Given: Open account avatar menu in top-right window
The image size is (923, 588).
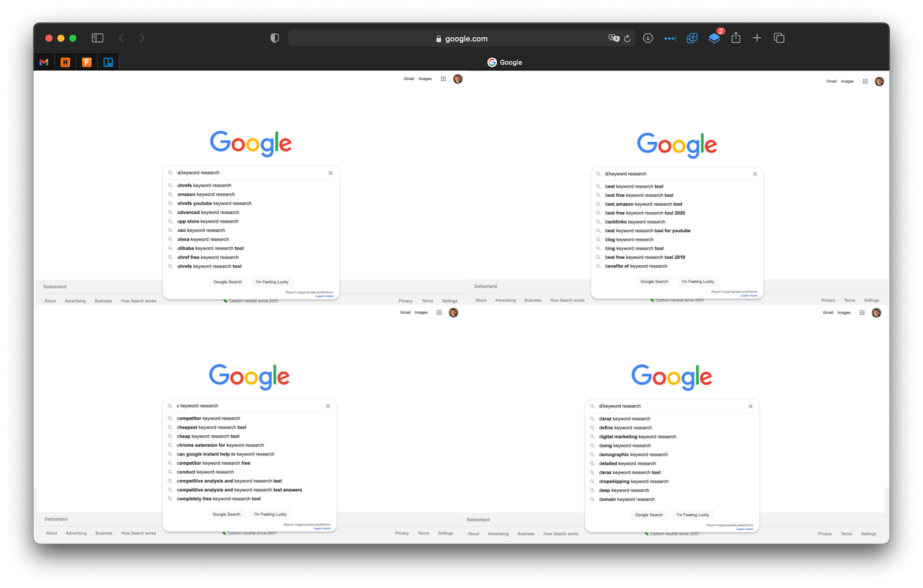Looking at the screenshot, I should [x=879, y=81].
